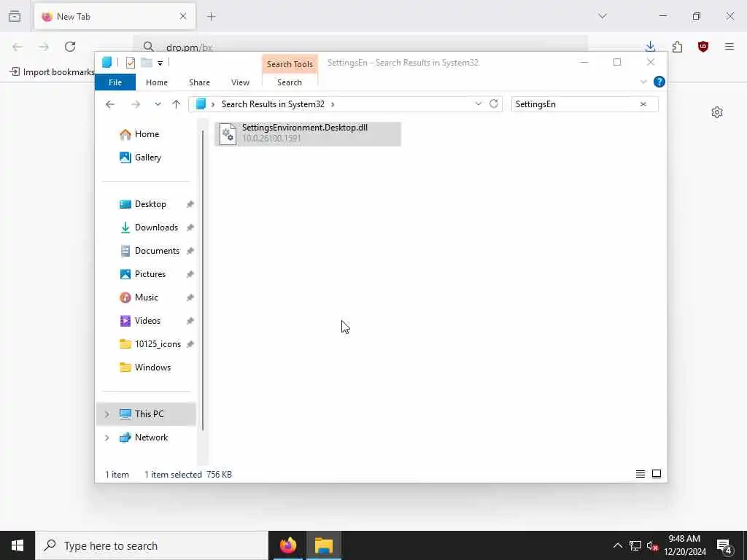Go up one folder level
Image resolution: width=747 pixels, height=560 pixels.
(177, 104)
